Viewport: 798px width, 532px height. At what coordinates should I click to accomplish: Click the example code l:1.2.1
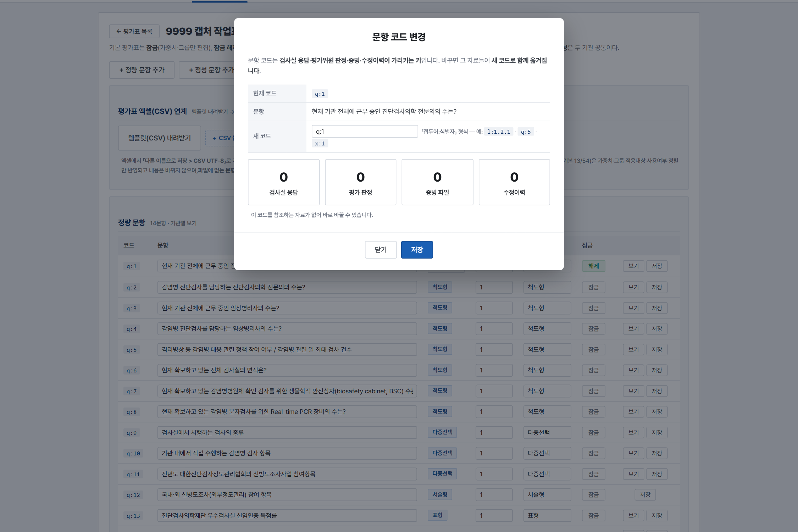click(499, 132)
